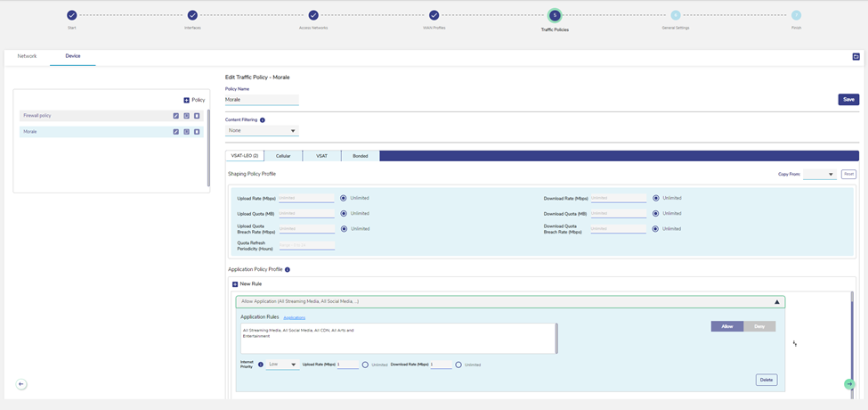This screenshot has height=410, width=868.
Task: Collapse the Allow Application rule panel
Action: [776, 302]
